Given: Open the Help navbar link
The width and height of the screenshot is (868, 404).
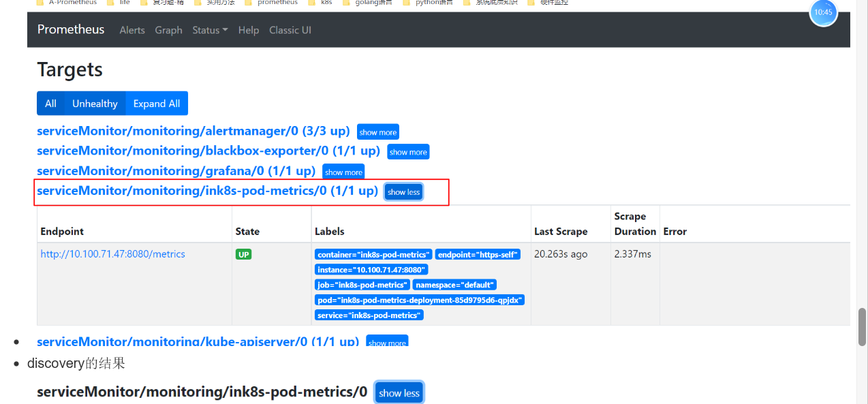Looking at the screenshot, I should 249,30.
